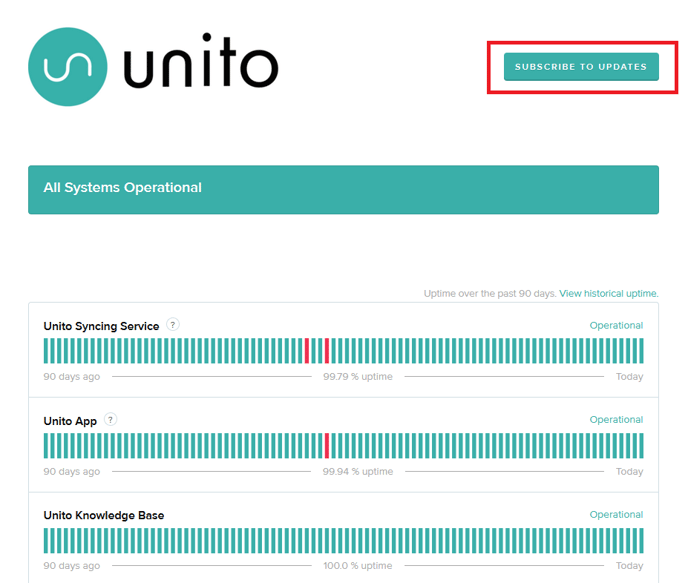Click the Unito circular logo icon
688x583 pixels.
tap(68, 67)
